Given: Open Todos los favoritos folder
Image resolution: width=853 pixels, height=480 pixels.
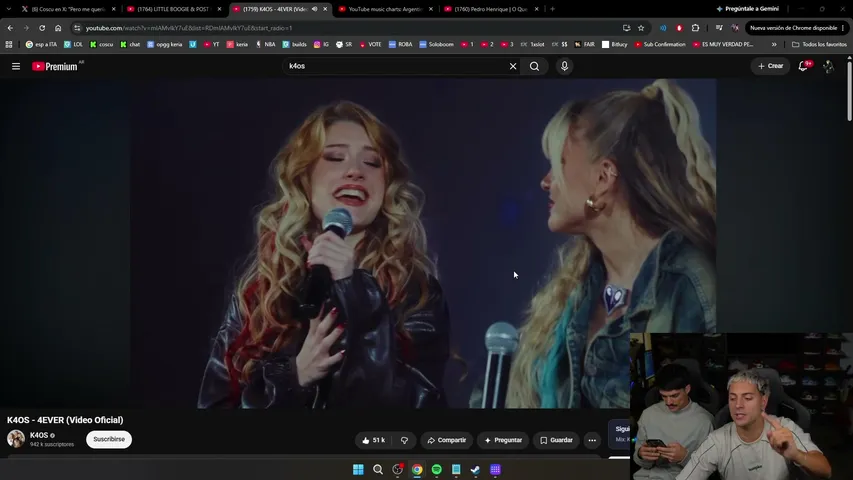Looking at the screenshot, I should [819, 44].
